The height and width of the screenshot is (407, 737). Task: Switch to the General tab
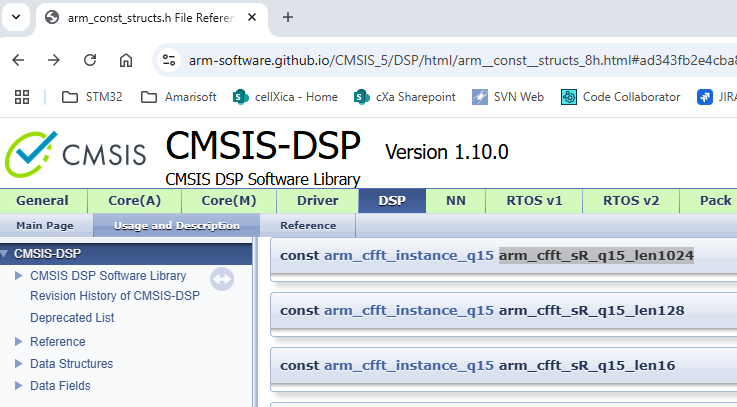click(x=43, y=201)
